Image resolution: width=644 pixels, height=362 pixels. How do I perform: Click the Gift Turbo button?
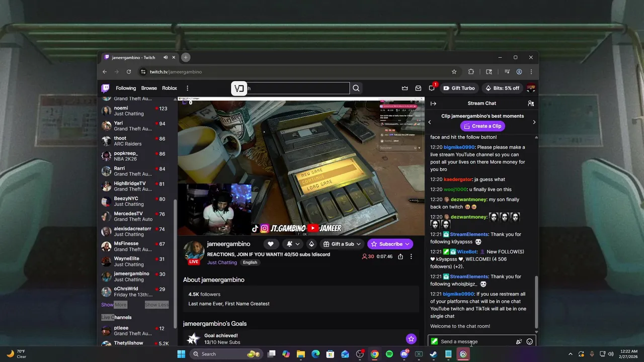tap(458, 88)
